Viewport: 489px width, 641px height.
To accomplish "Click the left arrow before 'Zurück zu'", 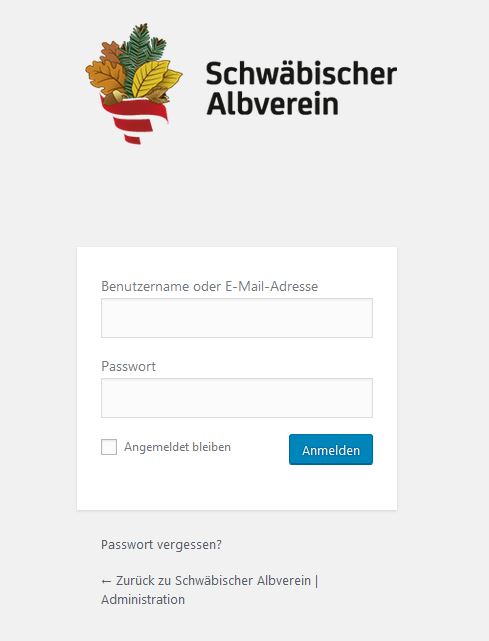I will point(106,581).
